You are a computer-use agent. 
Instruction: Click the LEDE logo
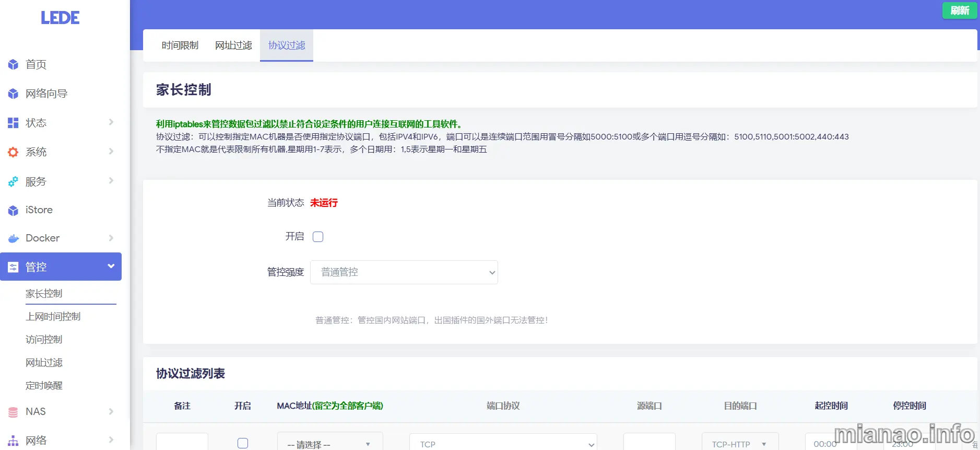coord(60,18)
